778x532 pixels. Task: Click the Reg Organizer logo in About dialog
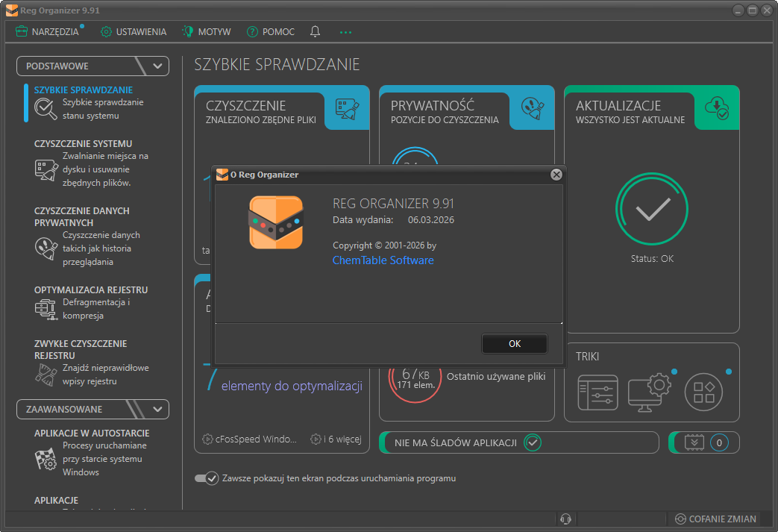(x=276, y=222)
